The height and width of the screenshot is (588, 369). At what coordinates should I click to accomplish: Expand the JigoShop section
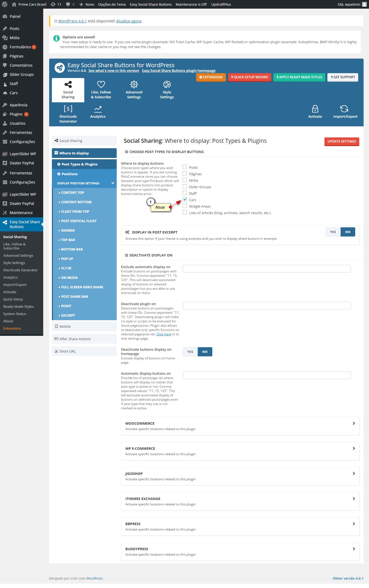click(x=240, y=476)
